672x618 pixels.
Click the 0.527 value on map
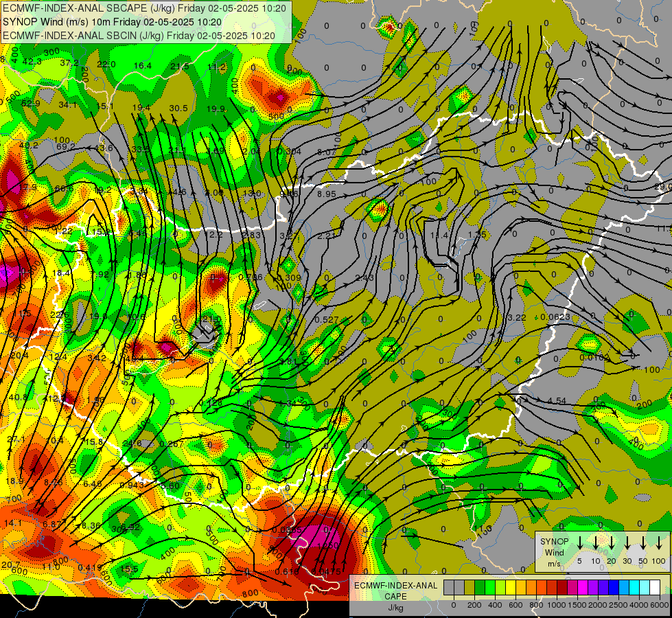(327, 320)
